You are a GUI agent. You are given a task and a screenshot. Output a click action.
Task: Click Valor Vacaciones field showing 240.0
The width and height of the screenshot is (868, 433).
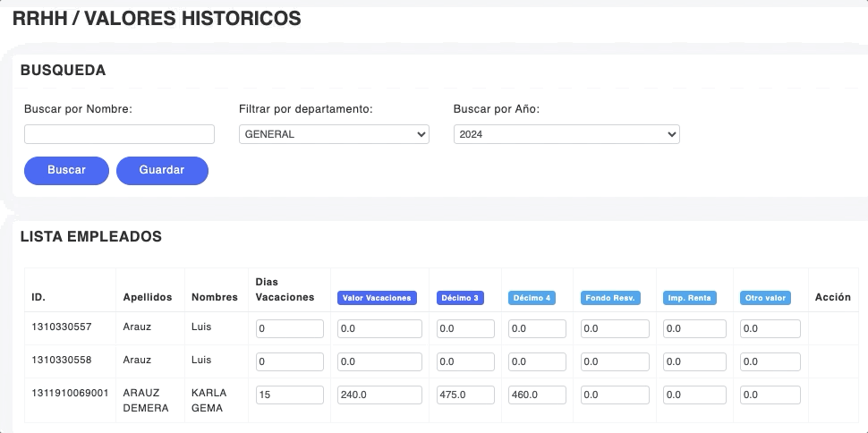pos(379,395)
